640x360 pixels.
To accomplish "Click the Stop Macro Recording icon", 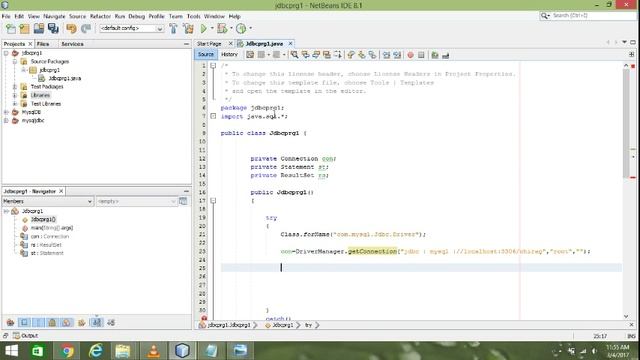I will (421, 55).
